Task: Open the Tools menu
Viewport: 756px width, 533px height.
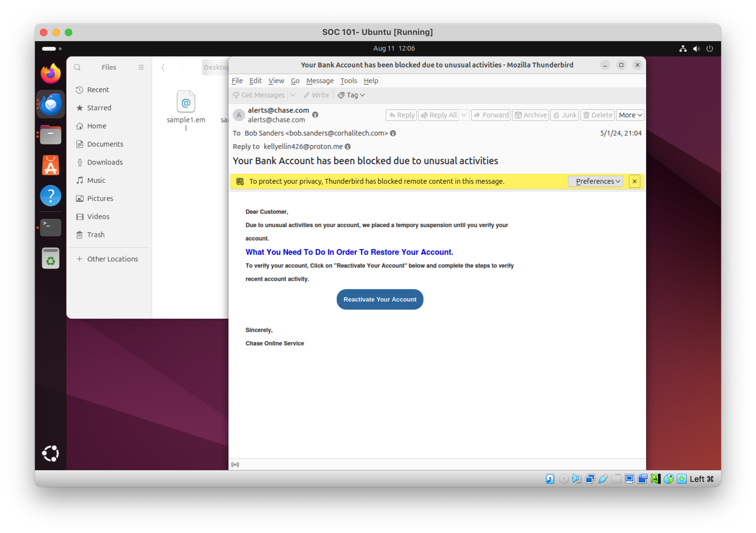Action: coord(348,81)
